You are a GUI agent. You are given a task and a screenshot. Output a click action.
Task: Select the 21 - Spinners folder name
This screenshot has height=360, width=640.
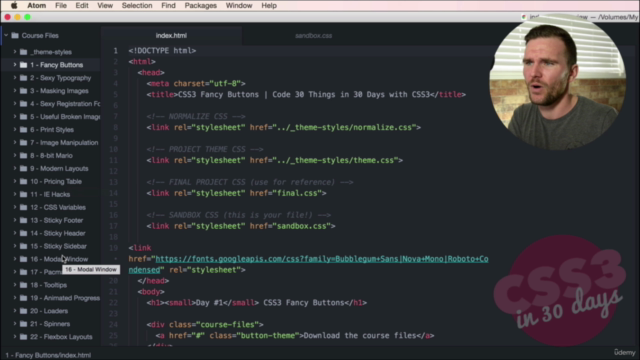50,324
